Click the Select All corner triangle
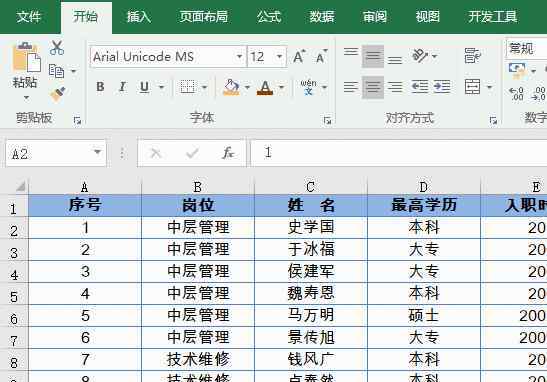Image resolution: width=547 pixels, height=382 pixels. (20, 186)
